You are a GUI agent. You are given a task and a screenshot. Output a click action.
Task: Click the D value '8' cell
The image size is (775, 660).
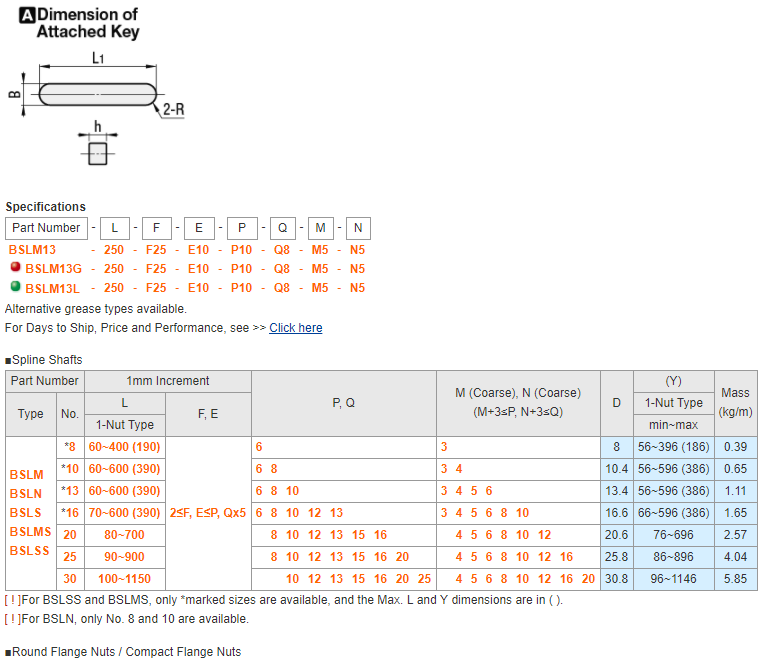click(617, 447)
